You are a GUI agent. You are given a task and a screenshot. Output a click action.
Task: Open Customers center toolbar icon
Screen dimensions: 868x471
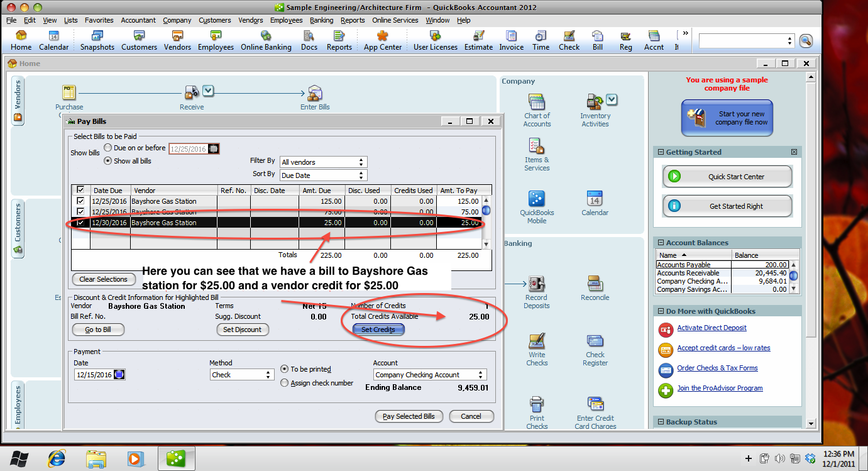(x=140, y=41)
